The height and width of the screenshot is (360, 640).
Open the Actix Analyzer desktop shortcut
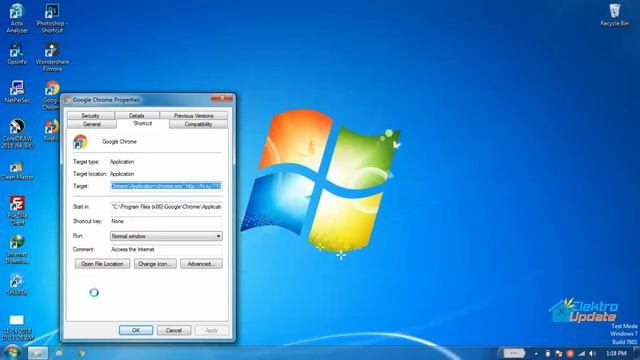click(x=17, y=18)
